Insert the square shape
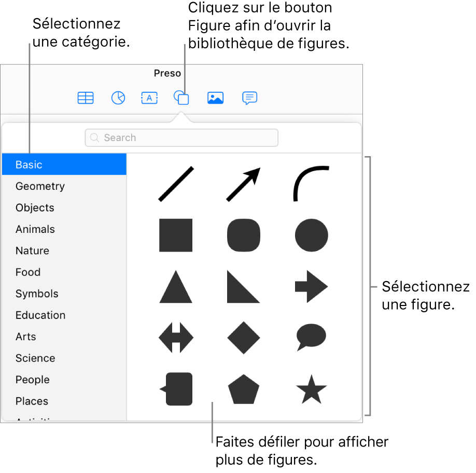Viewport: 476px width, 473px height. 176,235
